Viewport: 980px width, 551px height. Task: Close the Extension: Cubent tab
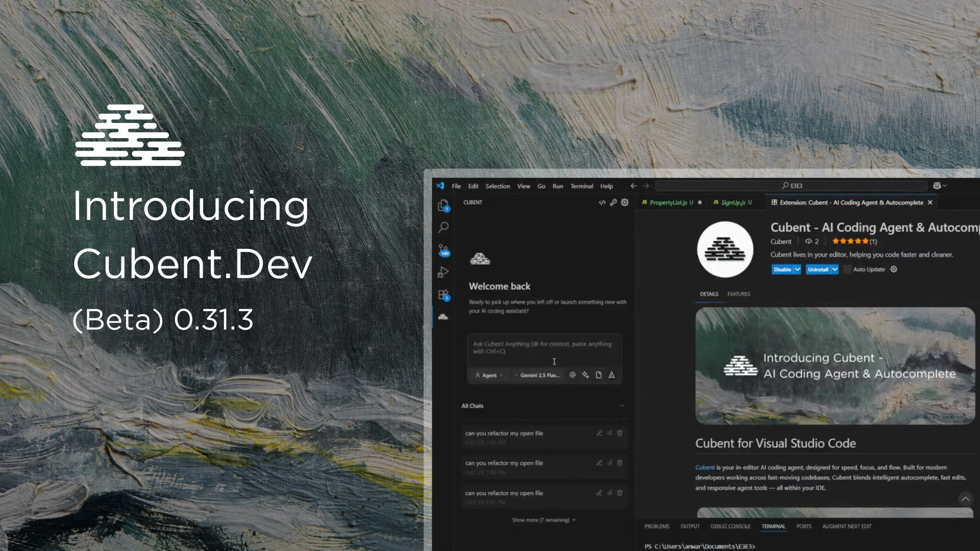[x=930, y=203]
